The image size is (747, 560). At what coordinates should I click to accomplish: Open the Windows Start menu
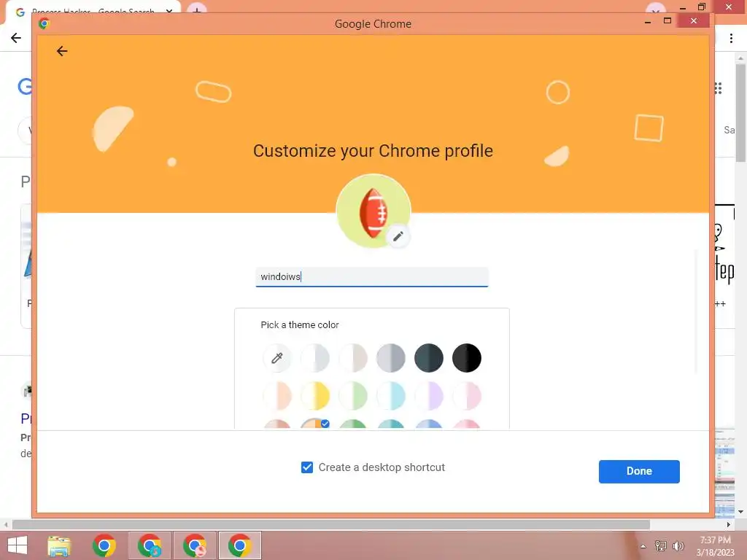tap(18, 545)
